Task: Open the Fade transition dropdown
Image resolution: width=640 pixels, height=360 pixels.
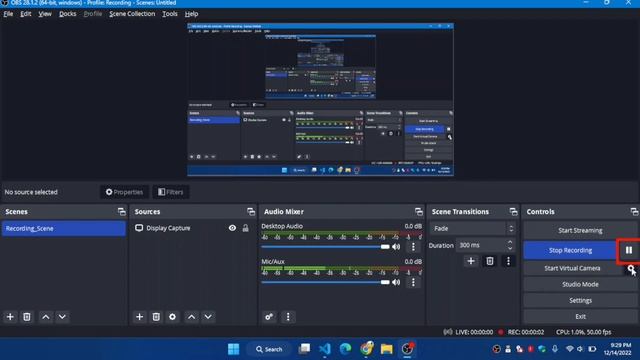Action: (473, 229)
